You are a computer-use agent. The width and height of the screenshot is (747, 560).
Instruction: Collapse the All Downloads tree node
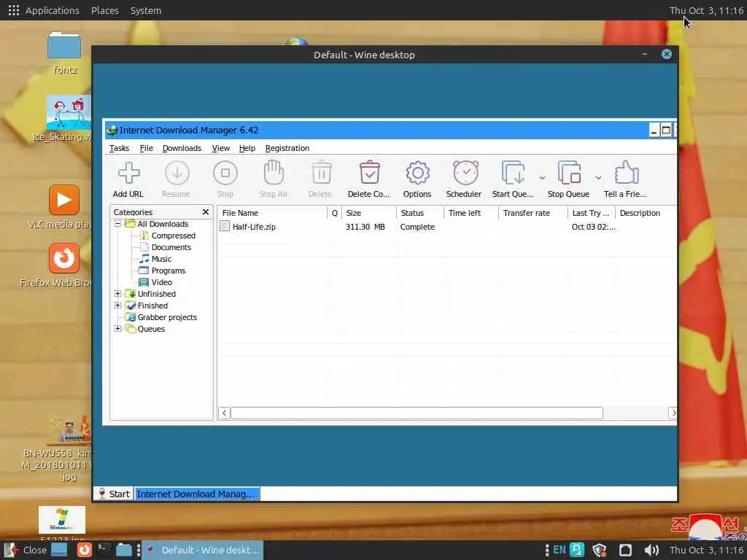click(x=117, y=224)
